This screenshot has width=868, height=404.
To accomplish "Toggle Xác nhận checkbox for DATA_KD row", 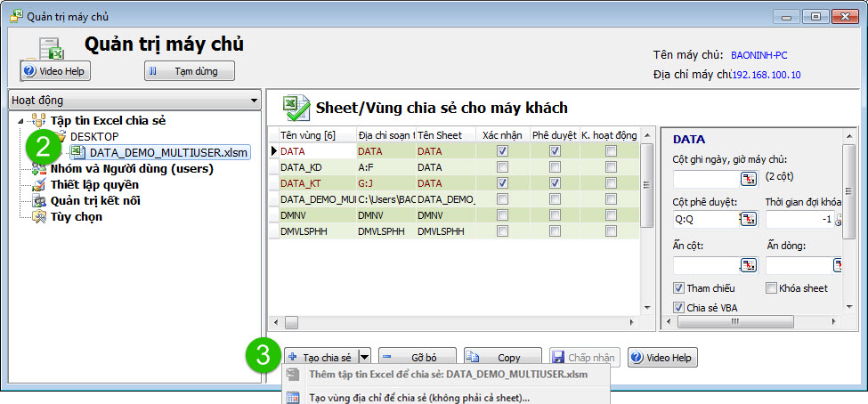I will point(503,167).
